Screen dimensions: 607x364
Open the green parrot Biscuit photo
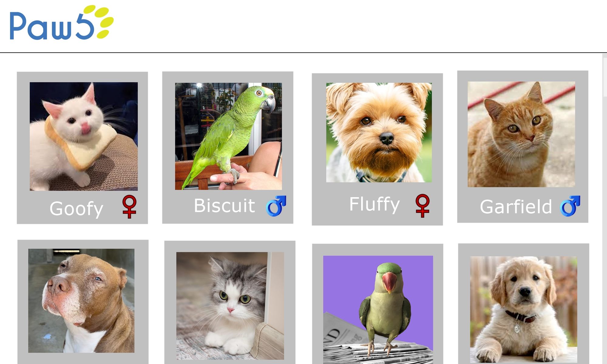(229, 136)
